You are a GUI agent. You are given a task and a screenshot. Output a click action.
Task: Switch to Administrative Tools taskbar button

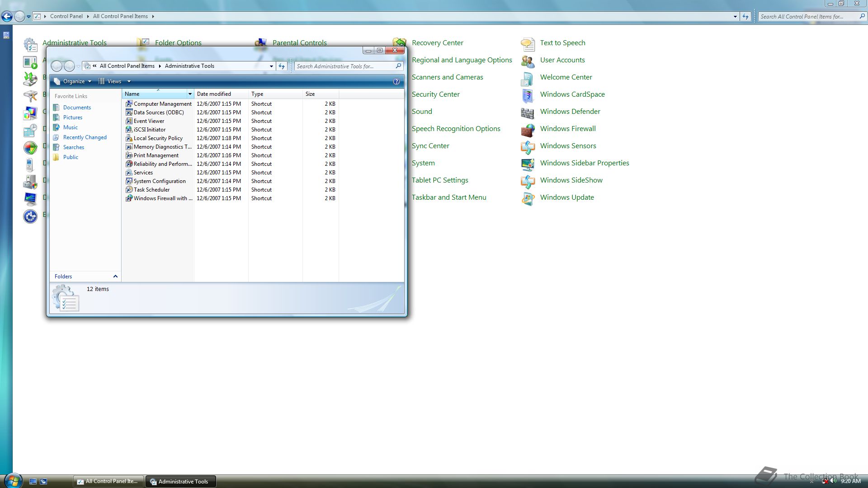(x=180, y=481)
